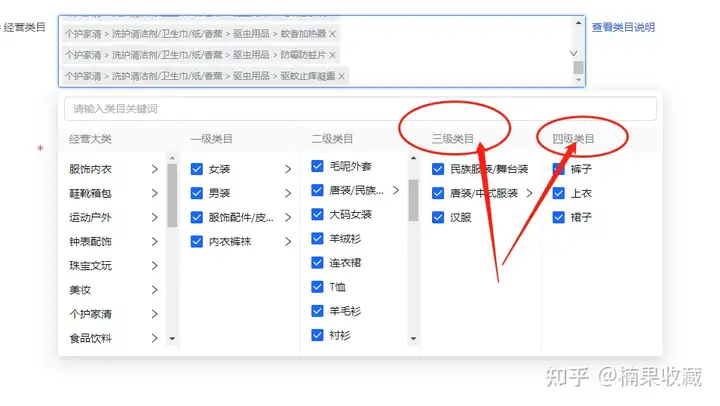The width and height of the screenshot is (720, 406).
Task: Open the 查看类目说明 link
Action: click(x=623, y=27)
